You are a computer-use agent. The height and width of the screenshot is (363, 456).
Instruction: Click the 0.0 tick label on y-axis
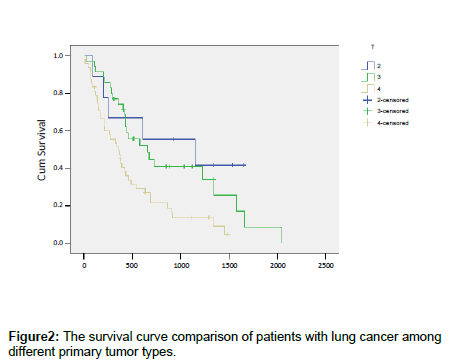[x=58, y=243]
